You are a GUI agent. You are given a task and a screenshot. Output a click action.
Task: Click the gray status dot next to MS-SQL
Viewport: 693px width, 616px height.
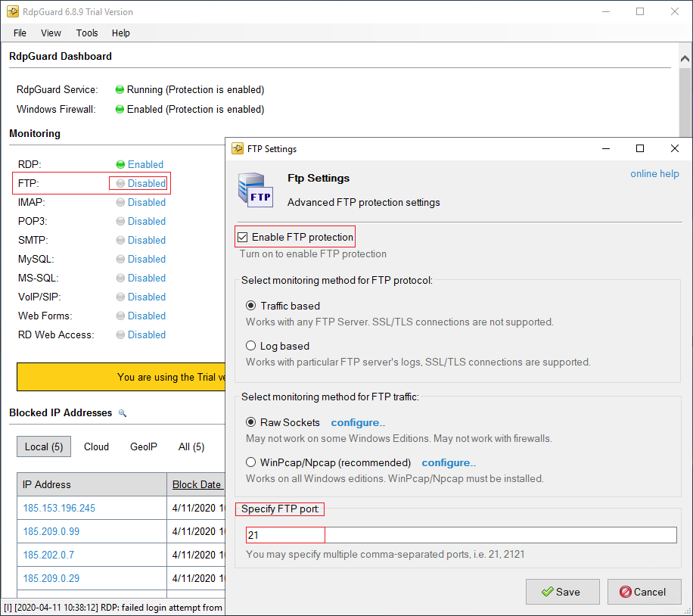pos(120,278)
